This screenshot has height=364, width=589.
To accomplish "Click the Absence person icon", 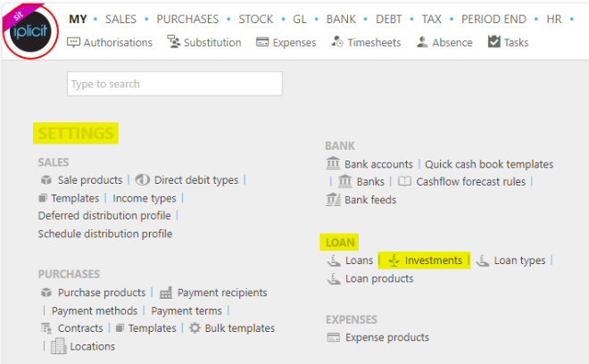I will coord(422,42).
